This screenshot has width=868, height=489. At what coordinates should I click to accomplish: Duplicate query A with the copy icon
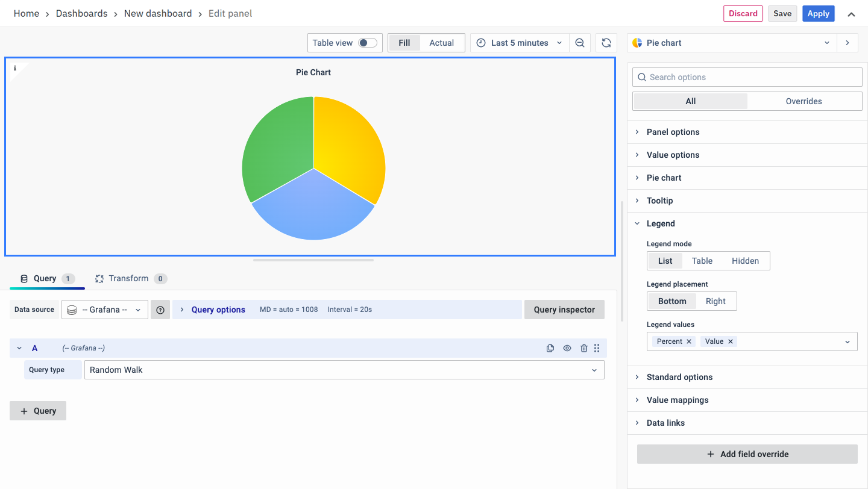550,348
